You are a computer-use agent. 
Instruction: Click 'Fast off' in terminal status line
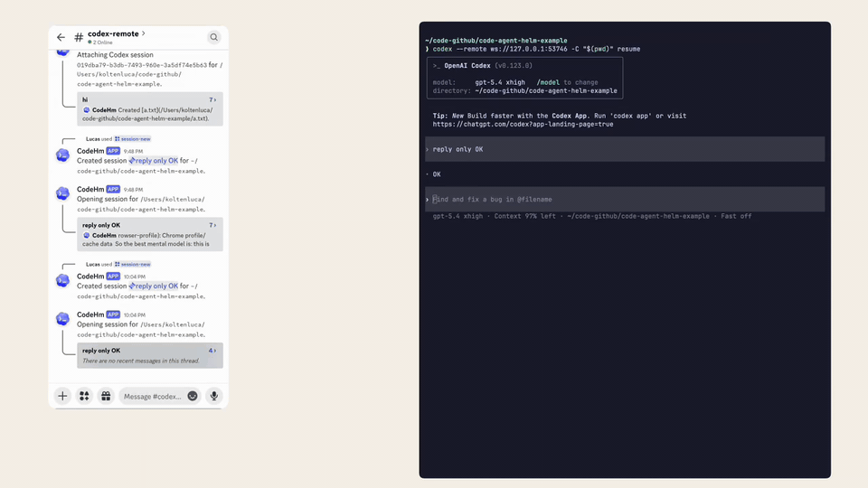[736, 216]
